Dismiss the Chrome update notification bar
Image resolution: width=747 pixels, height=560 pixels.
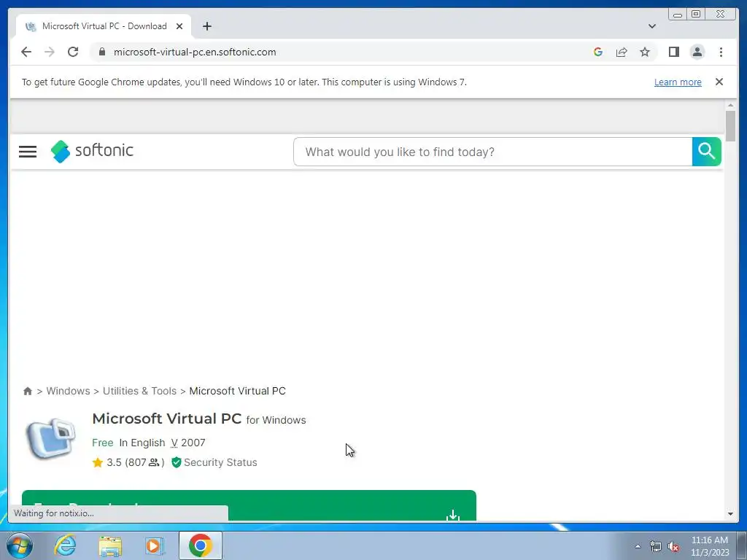point(719,82)
